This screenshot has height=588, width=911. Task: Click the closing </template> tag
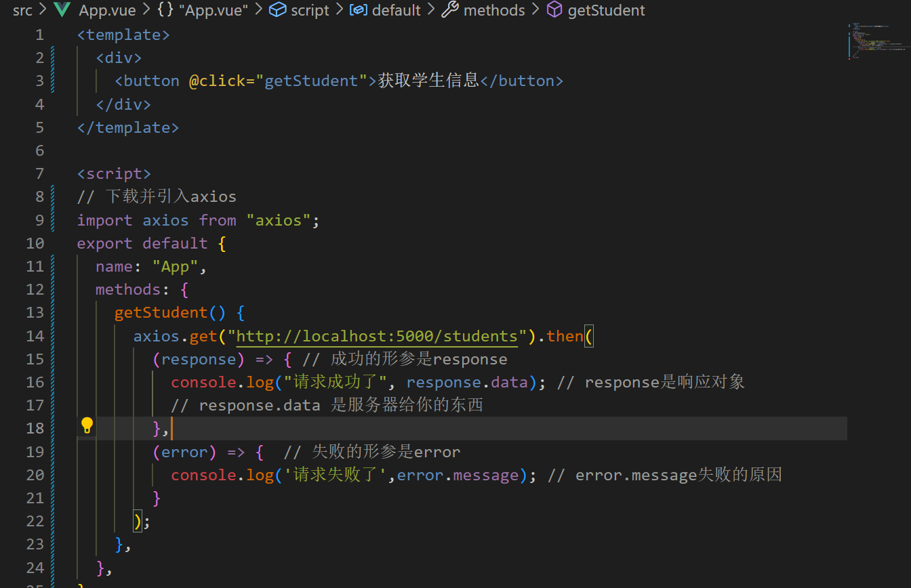pos(128,127)
